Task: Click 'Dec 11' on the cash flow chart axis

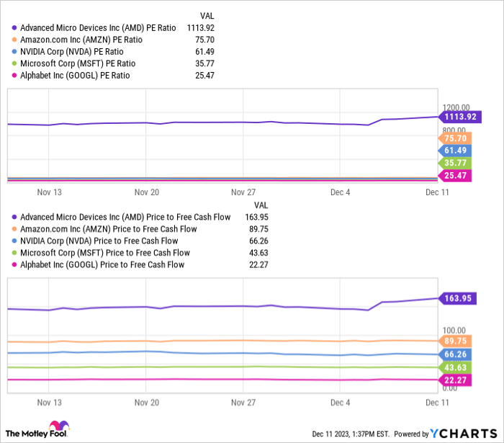Action: [x=437, y=403]
